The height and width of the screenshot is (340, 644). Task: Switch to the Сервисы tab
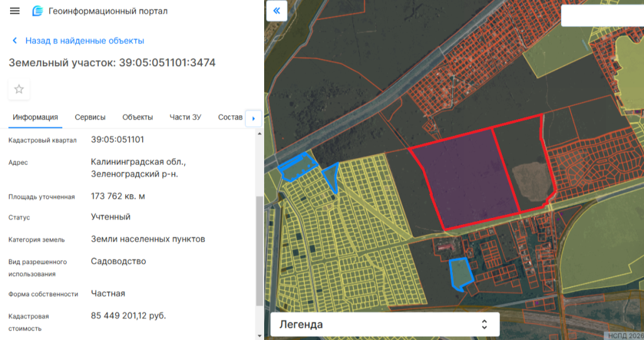pos(90,117)
